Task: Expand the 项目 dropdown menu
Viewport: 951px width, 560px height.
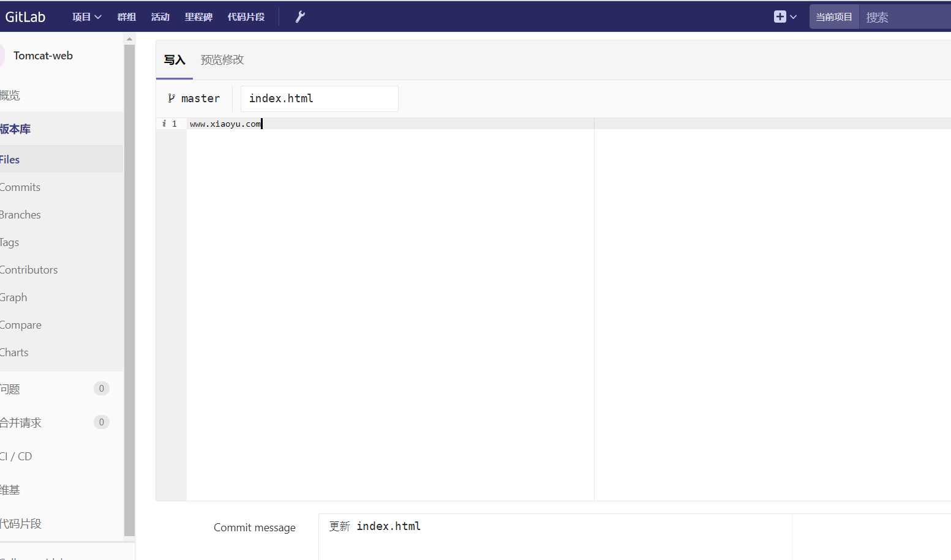Action: pos(86,17)
